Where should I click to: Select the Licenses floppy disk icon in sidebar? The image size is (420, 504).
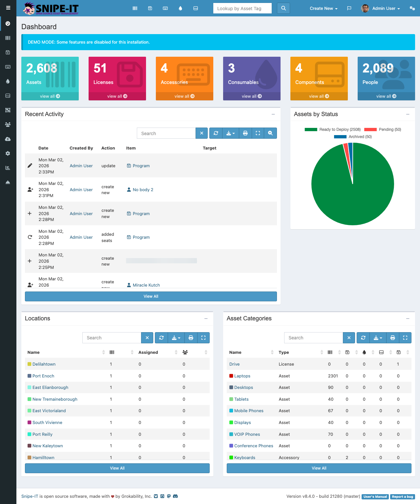[x=8, y=52]
